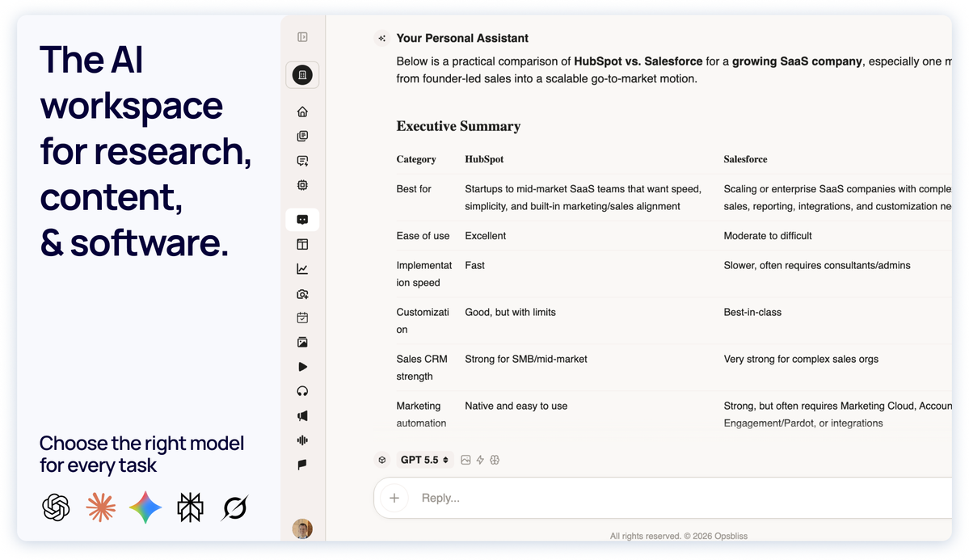
Task: Go to Home via the house icon
Action: [x=302, y=112]
